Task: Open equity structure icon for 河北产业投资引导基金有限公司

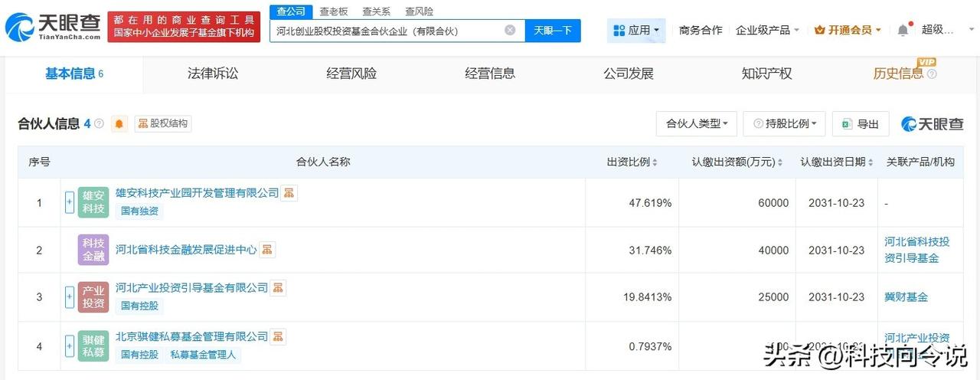Action: tap(278, 287)
